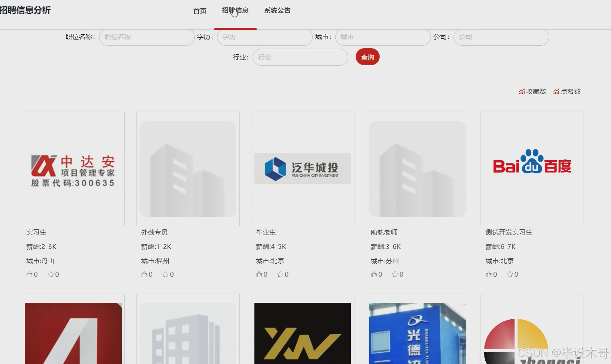
Task: Click the star icon under 助教老师
Action: [395, 275]
